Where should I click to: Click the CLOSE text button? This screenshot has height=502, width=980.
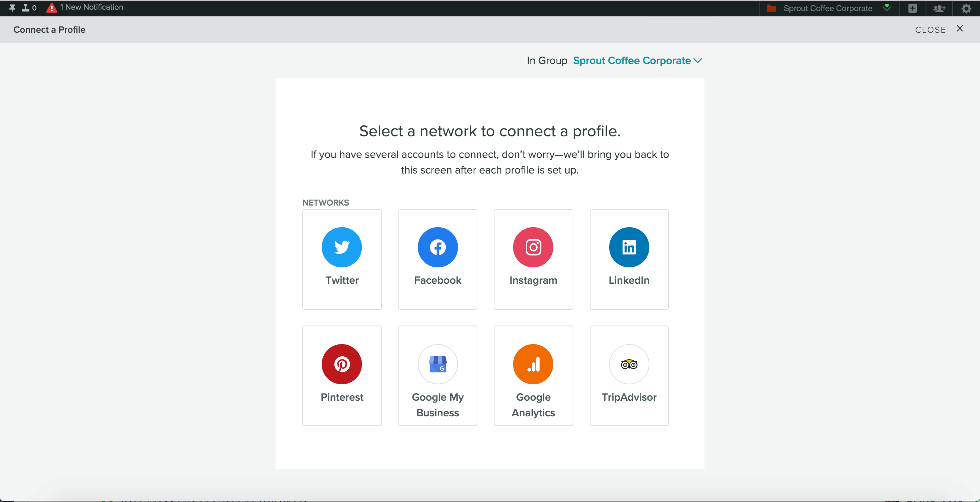(930, 30)
